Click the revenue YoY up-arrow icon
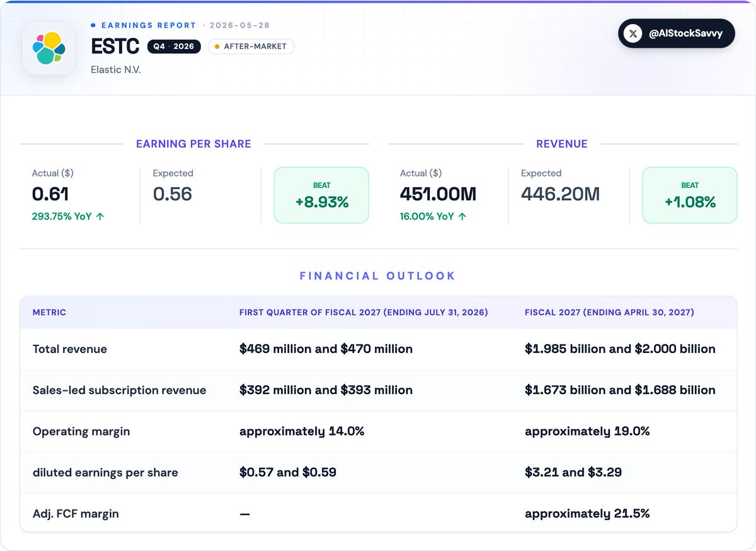756x551 pixels. (x=462, y=216)
